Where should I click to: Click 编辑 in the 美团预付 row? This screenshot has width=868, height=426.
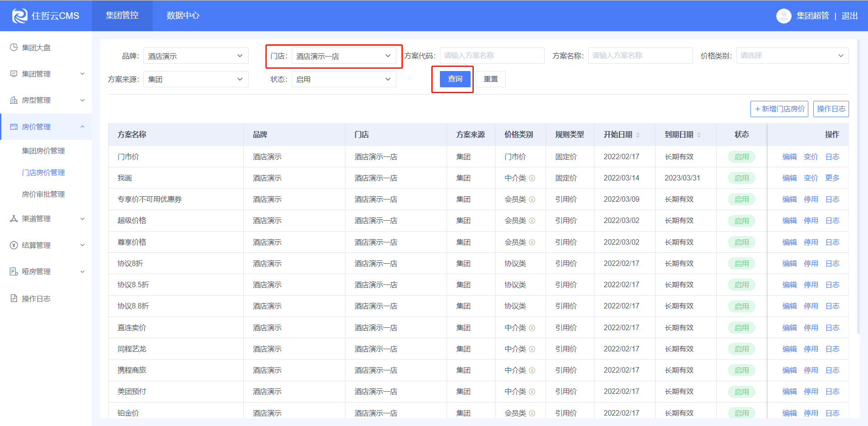click(790, 392)
